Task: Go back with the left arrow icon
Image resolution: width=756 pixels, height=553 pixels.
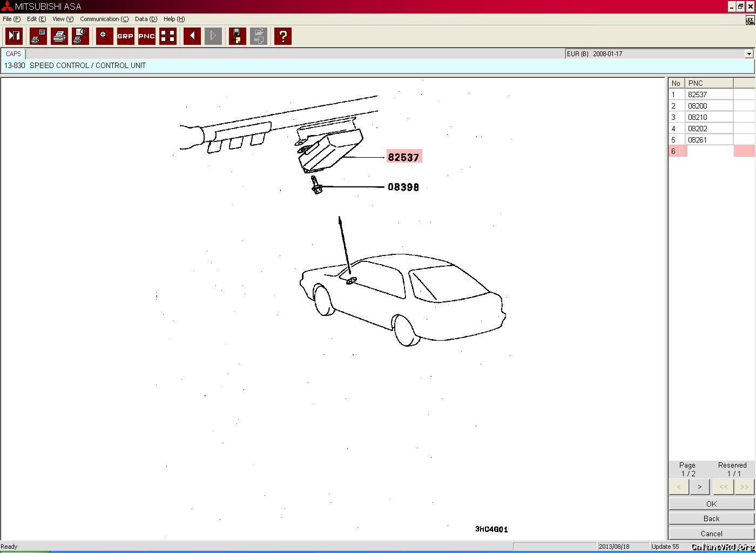Action: click(x=192, y=36)
